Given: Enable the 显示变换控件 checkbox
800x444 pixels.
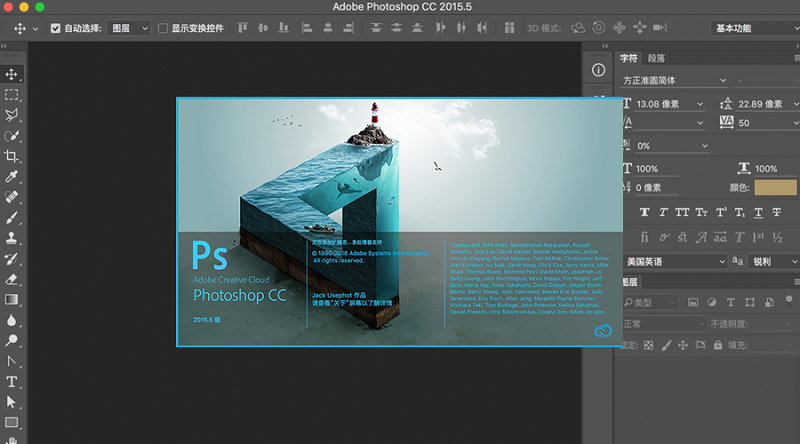Looking at the screenshot, I should pos(163,29).
